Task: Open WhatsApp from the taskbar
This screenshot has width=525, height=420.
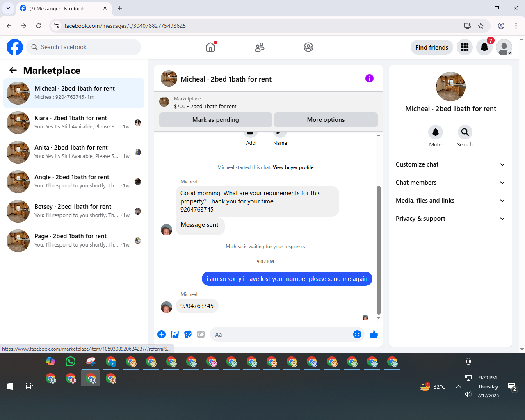Action: [x=71, y=361]
